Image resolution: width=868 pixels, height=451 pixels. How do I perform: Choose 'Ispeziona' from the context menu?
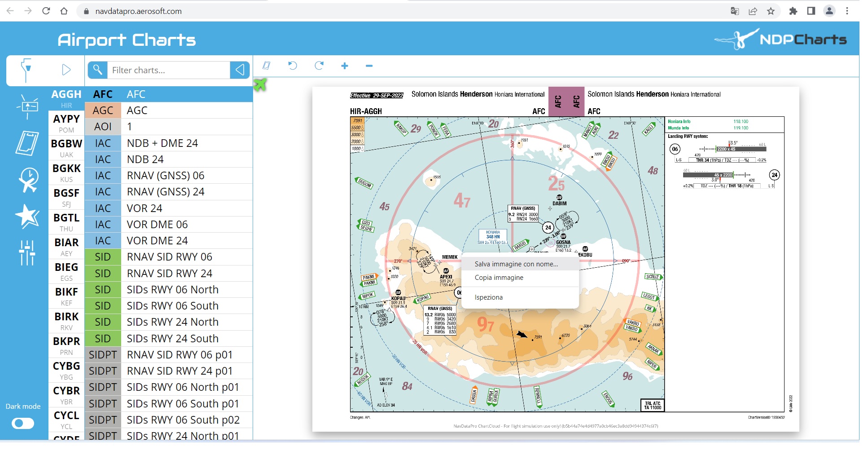488,297
